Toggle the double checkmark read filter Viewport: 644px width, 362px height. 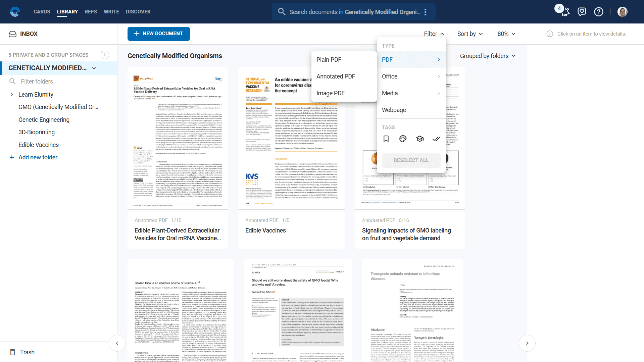click(436, 139)
